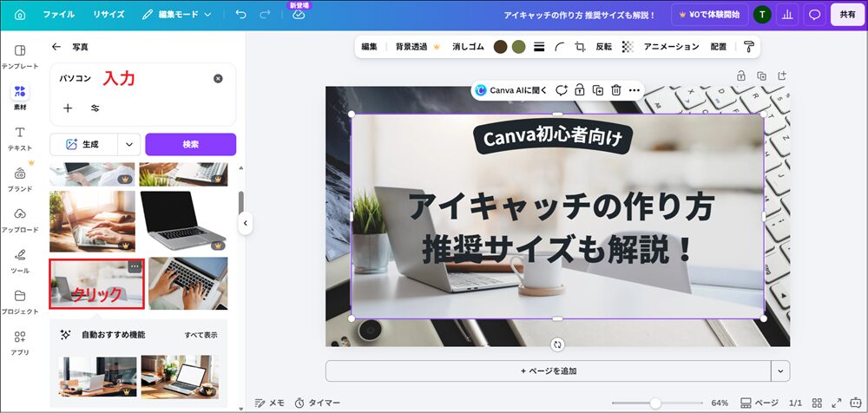Open the アップロード sidebar tab
The height and width of the screenshot is (413, 868).
click(x=20, y=220)
